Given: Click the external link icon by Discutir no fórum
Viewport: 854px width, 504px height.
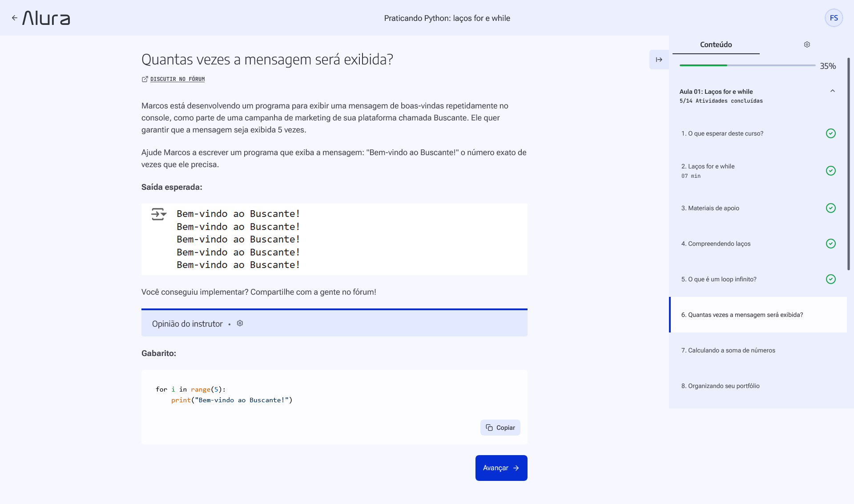Looking at the screenshot, I should pos(145,79).
